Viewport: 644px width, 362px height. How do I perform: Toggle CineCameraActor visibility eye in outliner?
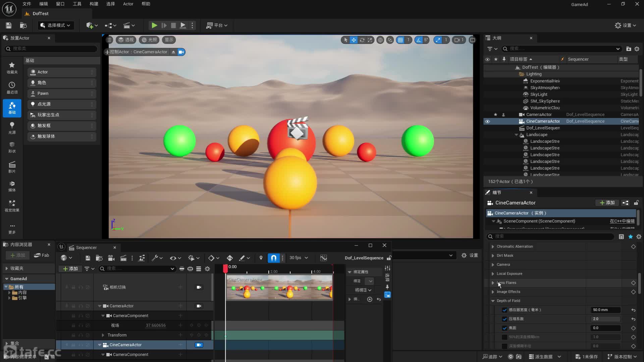tap(487, 121)
